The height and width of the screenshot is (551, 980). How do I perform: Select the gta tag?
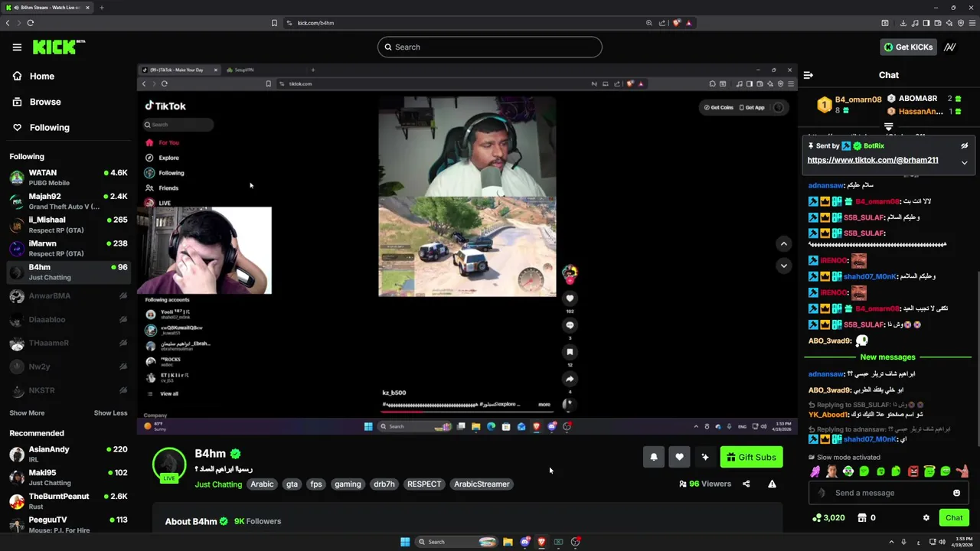292,484
